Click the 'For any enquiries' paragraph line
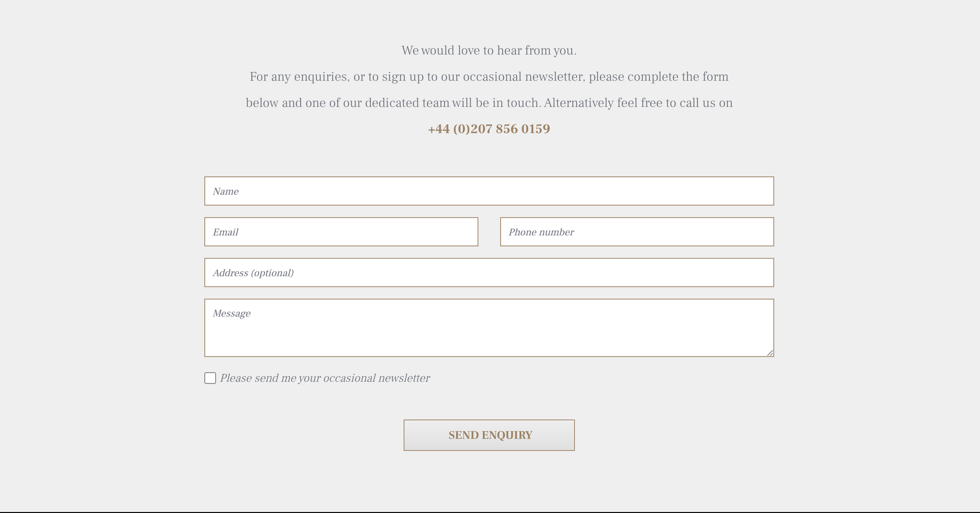The height and width of the screenshot is (513, 980). click(x=489, y=77)
